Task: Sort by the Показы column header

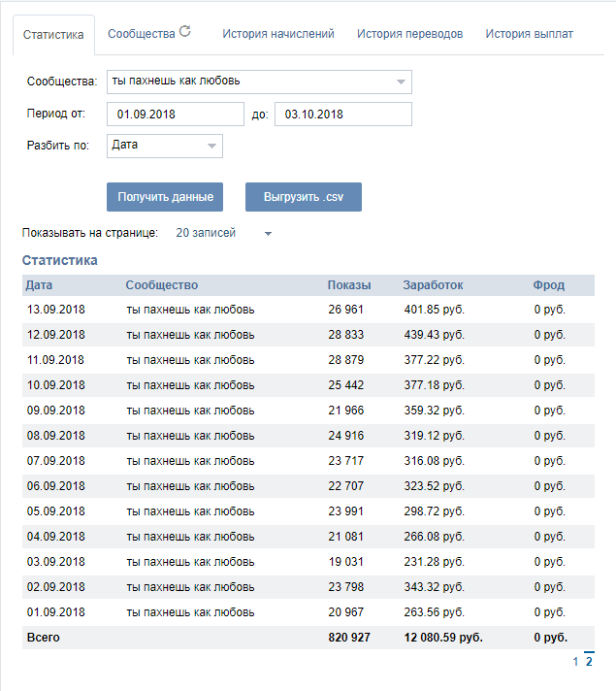Action: (349, 285)
